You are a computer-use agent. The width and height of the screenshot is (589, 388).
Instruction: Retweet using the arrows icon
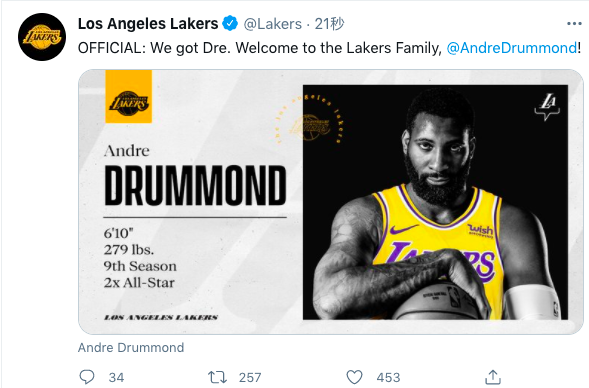[217, 377]
